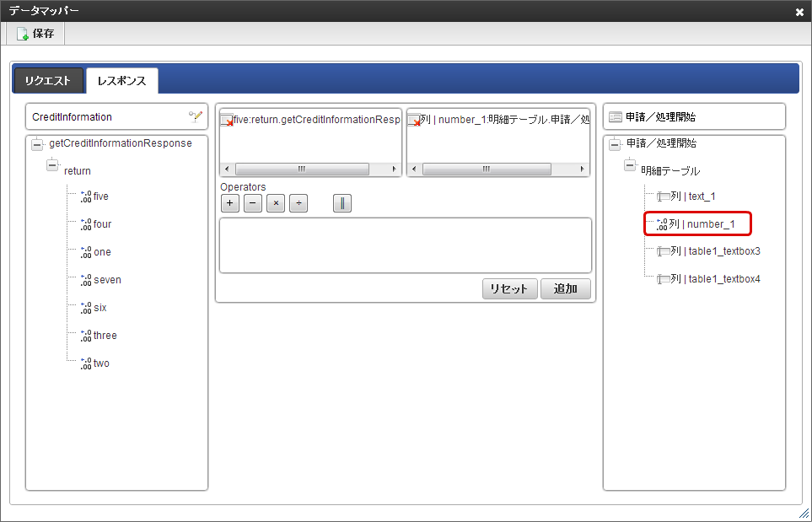Click the numeric icon next to three
The image size is (812, 522).
[x=86, y=336]
